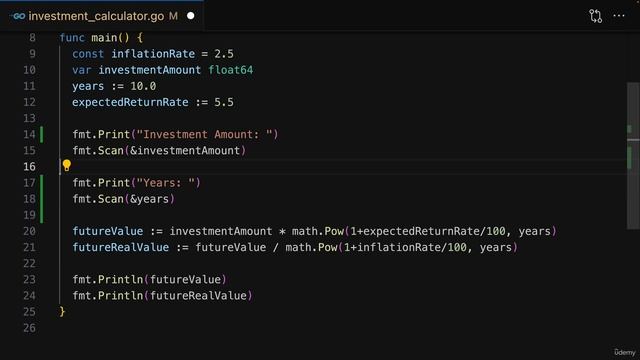Click line number 8 in the gutter

(x=32, y=38)
